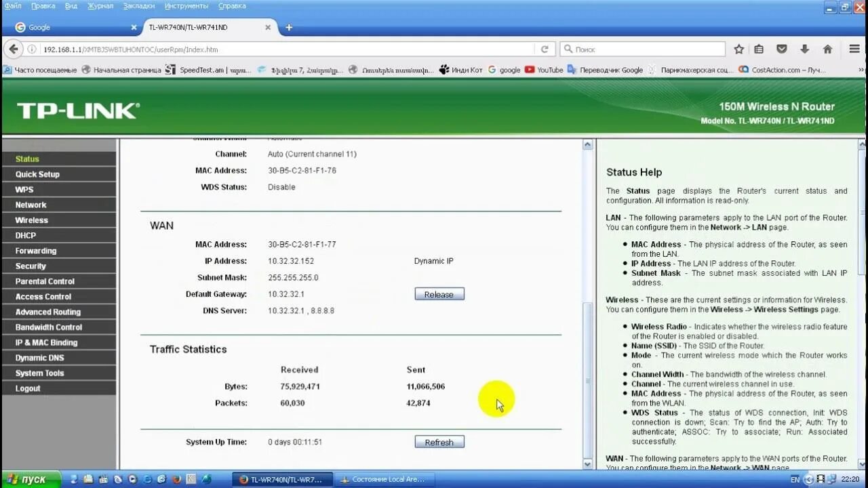This screenshot has width=868, height=488.
Task: Click the status pane scrollbar down arrow
Action: click(x=588, y=464)
